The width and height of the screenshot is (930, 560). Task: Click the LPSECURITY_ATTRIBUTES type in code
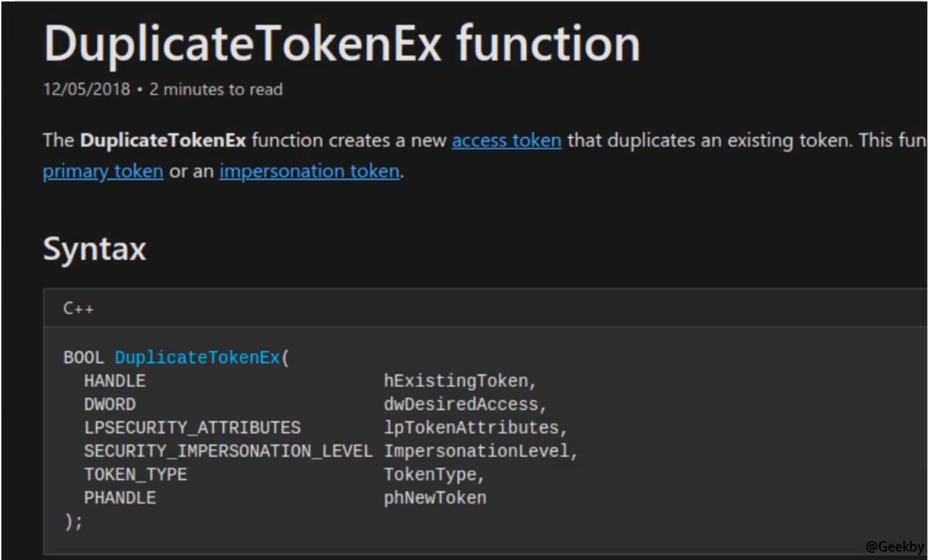(x=192, y=428)
